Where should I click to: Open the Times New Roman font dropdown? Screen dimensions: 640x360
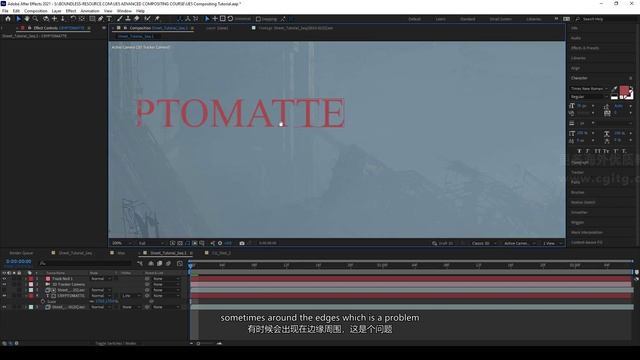point(589,89)
